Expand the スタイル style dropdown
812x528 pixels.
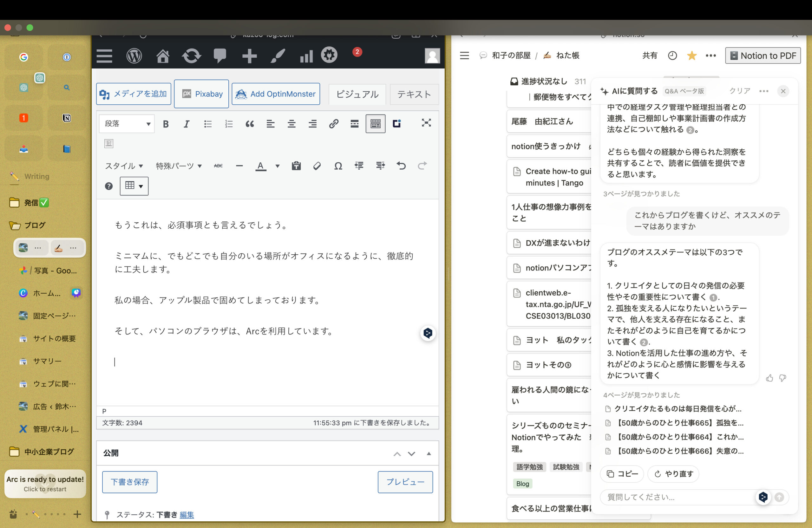click(x=123, y=166)
